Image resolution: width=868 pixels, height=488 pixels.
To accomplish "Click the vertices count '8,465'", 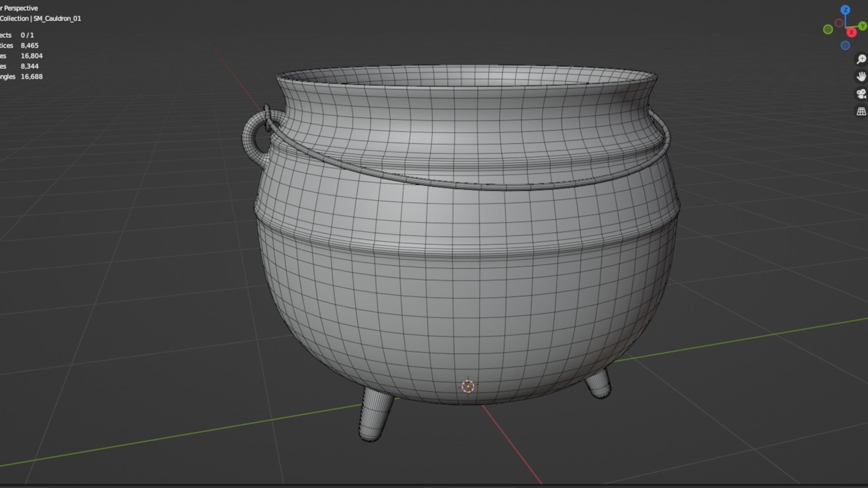I will point(29,46).
